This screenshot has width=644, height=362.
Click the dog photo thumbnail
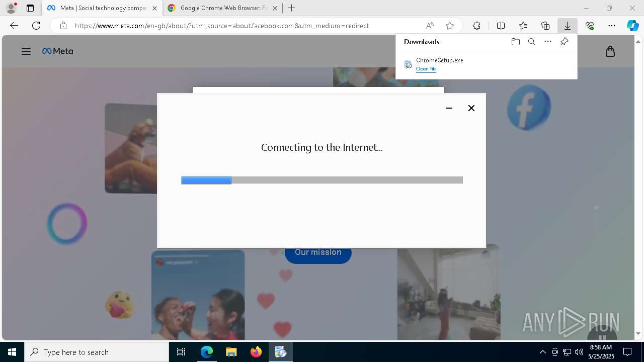131,148
